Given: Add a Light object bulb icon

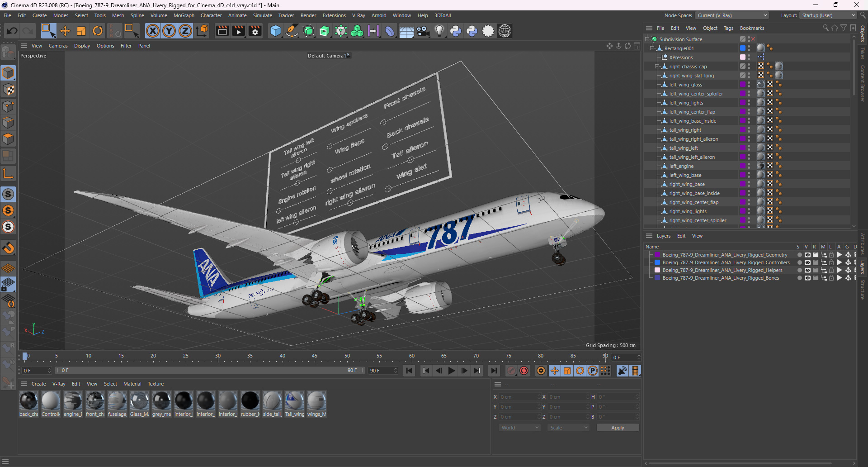Looking at the screenshot, I should tap(439, 31).
